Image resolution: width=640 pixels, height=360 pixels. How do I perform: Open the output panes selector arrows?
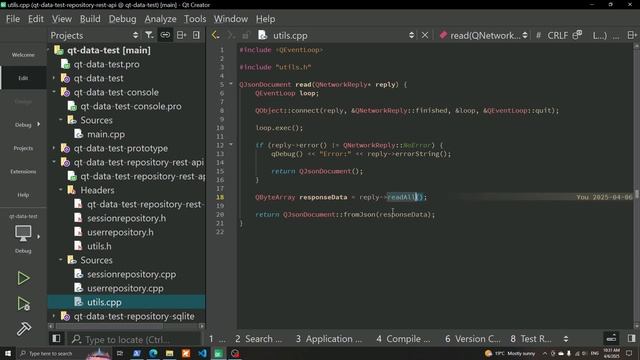566,339
